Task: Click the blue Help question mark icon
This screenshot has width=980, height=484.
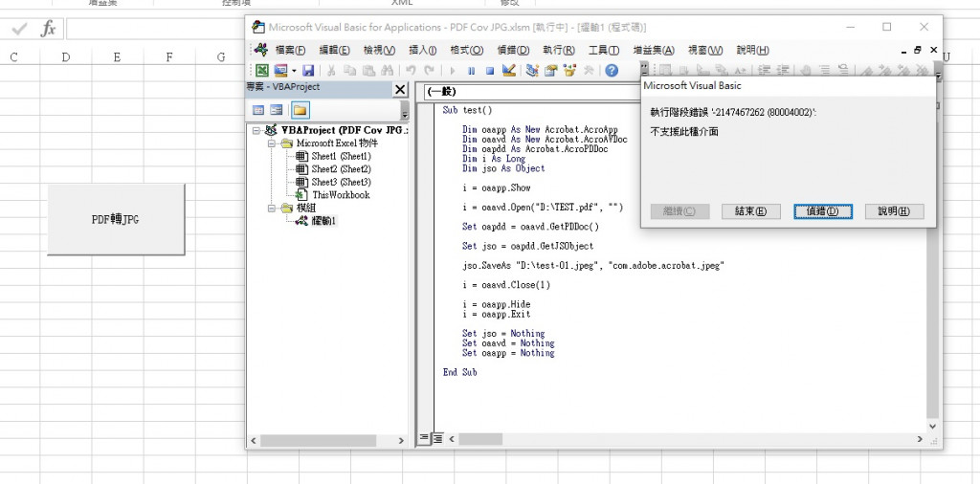Action: (x=612, y=71)
